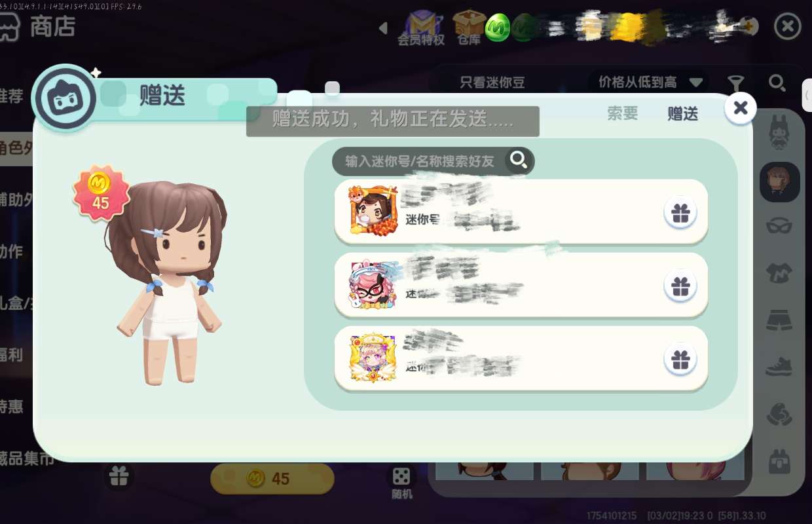This screenshot has width=812, height=524.
Task: Click the yellow 45 mini coin purchase button
Action: 272,479
